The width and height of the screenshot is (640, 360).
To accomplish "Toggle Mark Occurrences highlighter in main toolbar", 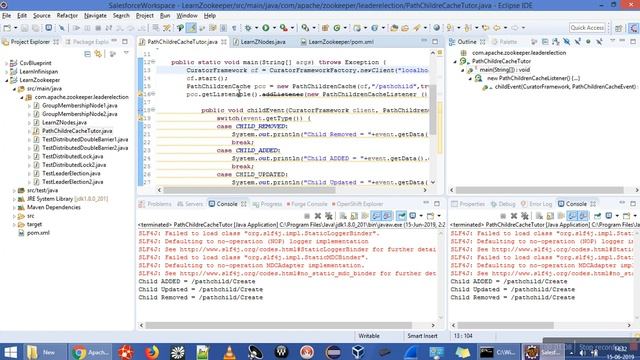I will click(191, 28).
